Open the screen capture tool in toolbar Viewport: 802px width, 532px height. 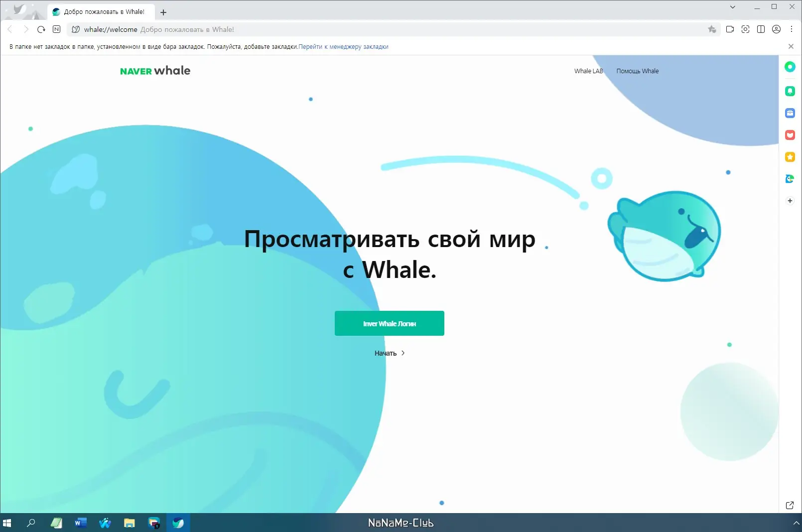point(746,29)
